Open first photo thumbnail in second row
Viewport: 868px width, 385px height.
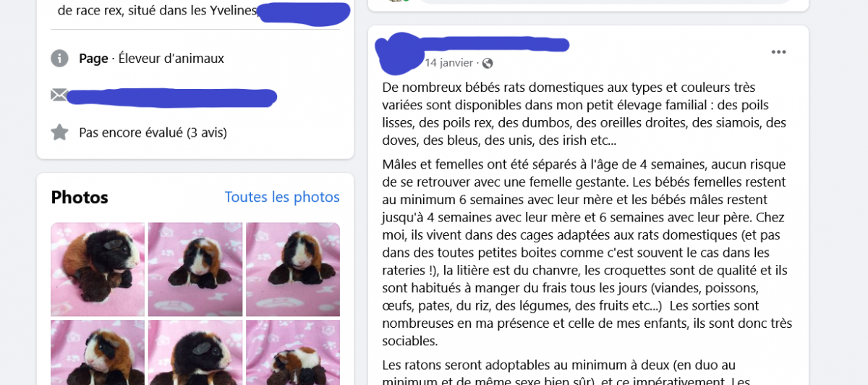pyautogui.click(x=98, y=352)
